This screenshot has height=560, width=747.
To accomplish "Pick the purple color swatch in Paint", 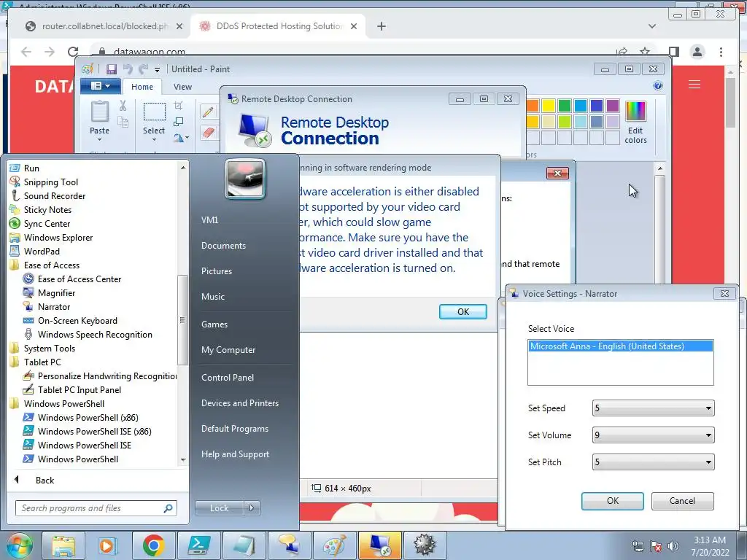I will click(613, 105).
